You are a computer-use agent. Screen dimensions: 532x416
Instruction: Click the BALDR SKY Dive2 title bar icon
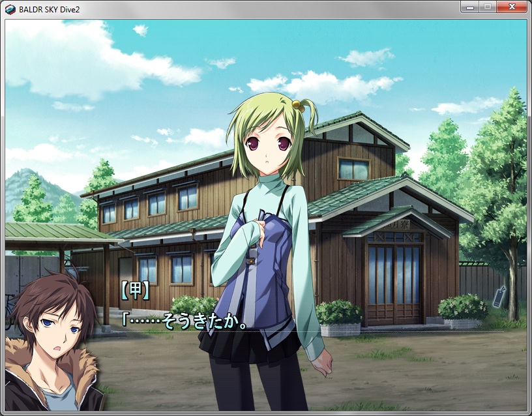tap(10, 10)
